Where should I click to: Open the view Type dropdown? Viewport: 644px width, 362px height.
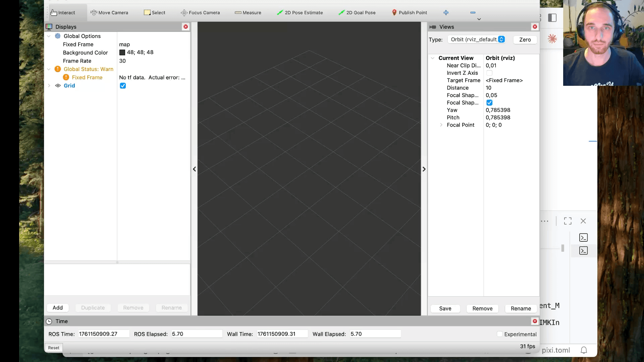tap(476, 40)
